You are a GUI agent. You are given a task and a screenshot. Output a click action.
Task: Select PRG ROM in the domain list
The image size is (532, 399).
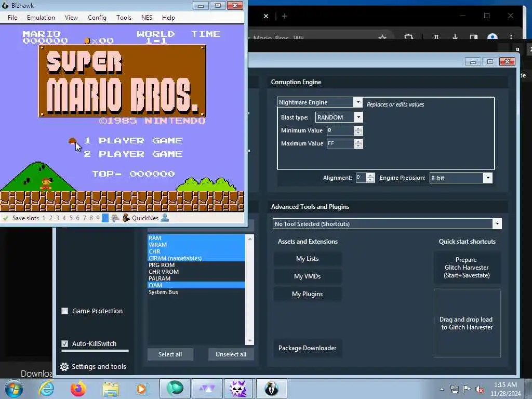196,265
